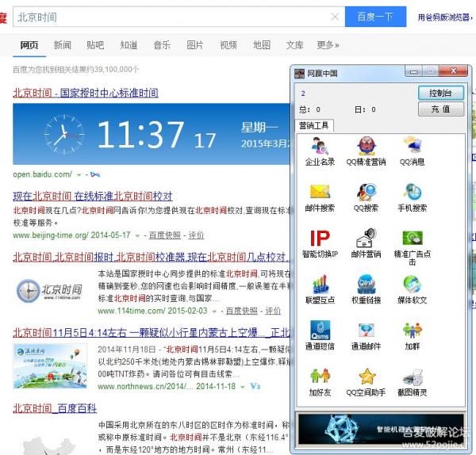The height and width of the screenshot is (455, 476).
Task: Select the 营销工具 tab
Action: [314, 125]
